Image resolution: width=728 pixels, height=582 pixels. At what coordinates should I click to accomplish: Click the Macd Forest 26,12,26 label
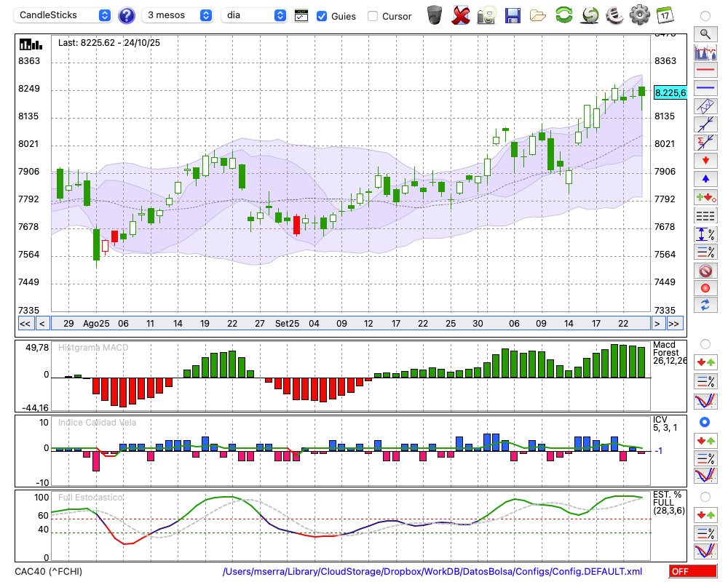(x=670, y=352)
